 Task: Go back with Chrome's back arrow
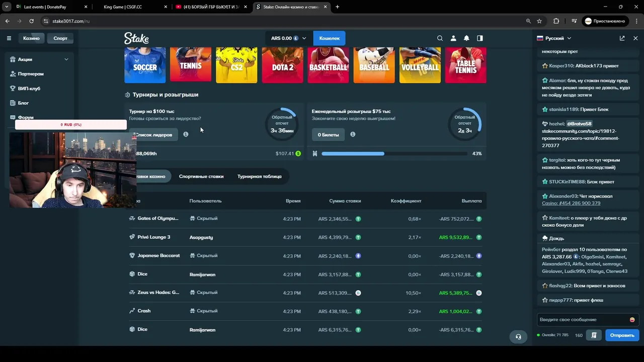pyautogui.click(x=7, y=21)
